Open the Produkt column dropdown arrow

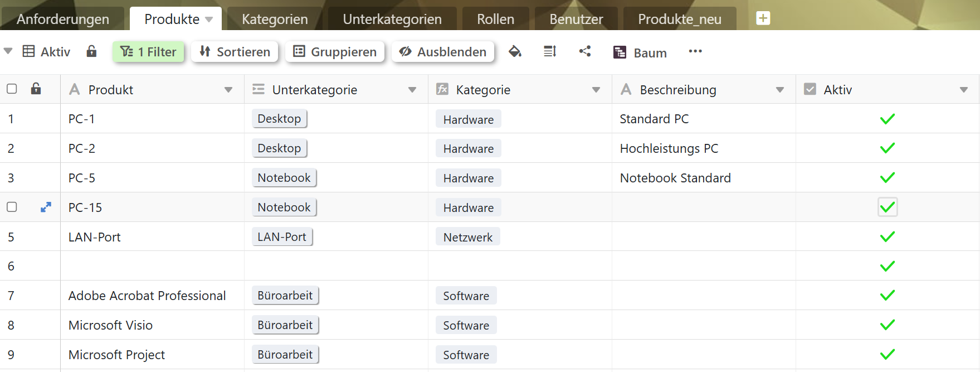click(228, 90)
